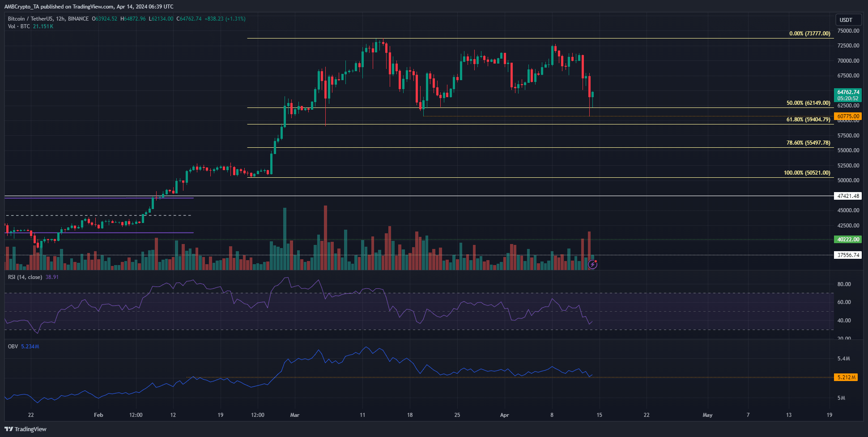
Task: Click the OBV value 5.234M
Action: tap(30, 347)
